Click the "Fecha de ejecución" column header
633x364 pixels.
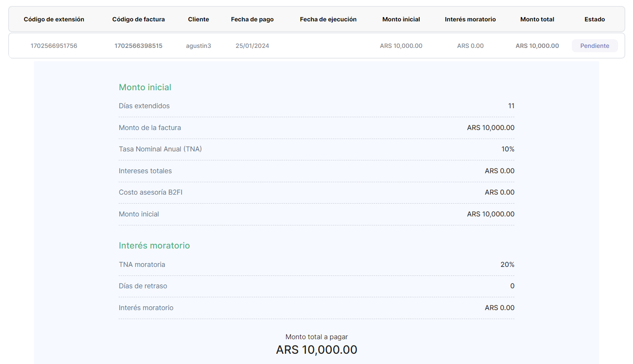[328, 19]
